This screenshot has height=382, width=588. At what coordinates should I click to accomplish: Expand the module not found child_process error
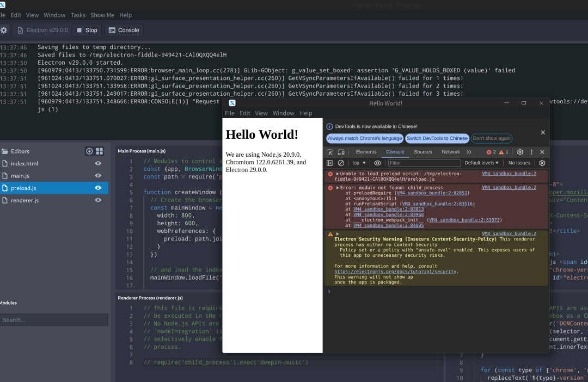338,188
